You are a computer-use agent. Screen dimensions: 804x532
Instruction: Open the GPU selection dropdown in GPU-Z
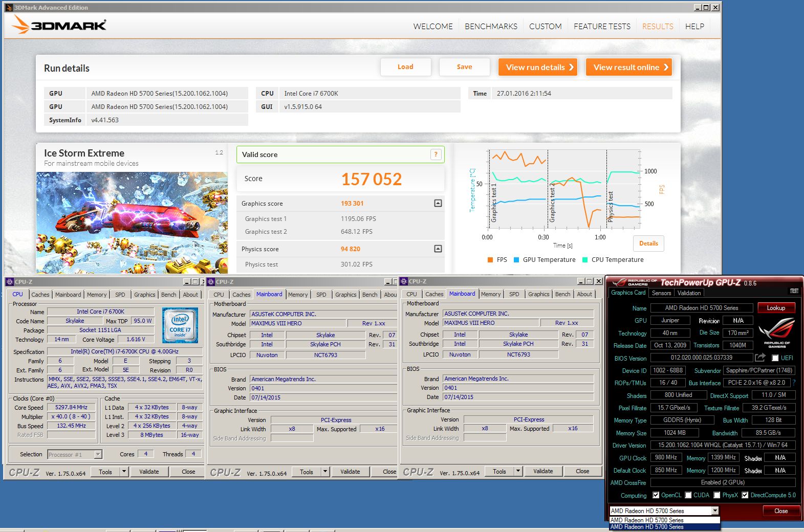pos(715,511)
